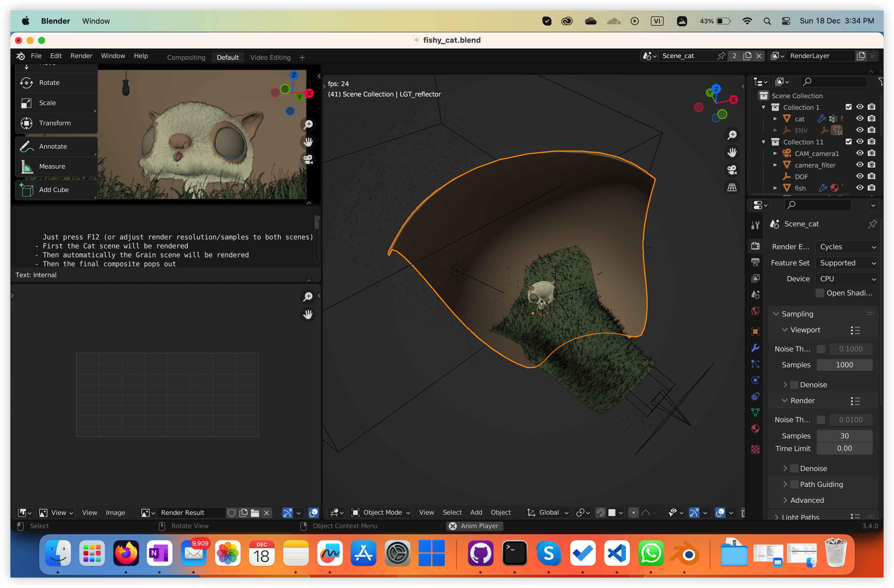Enable the Render Denoise checkbox

(x=794, y=468)
